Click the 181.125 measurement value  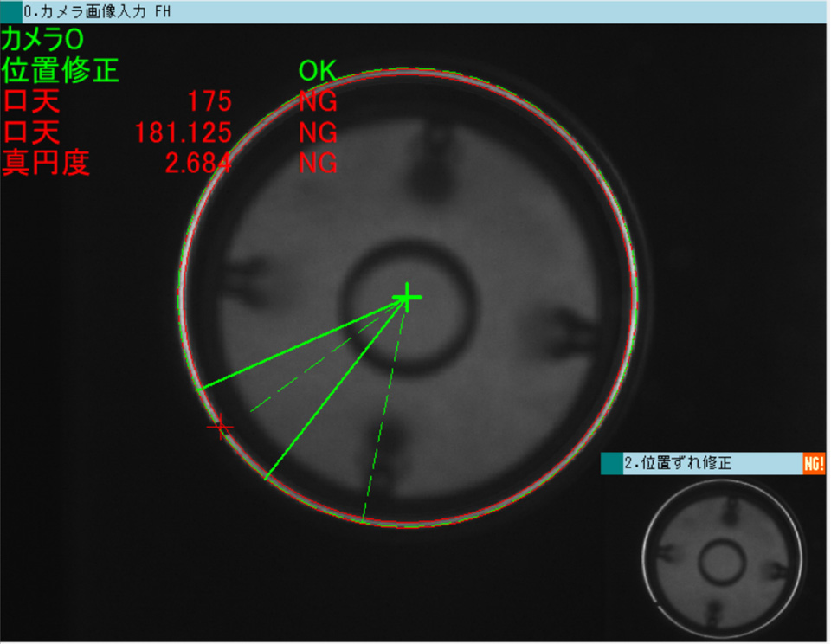tap(183, 132)
